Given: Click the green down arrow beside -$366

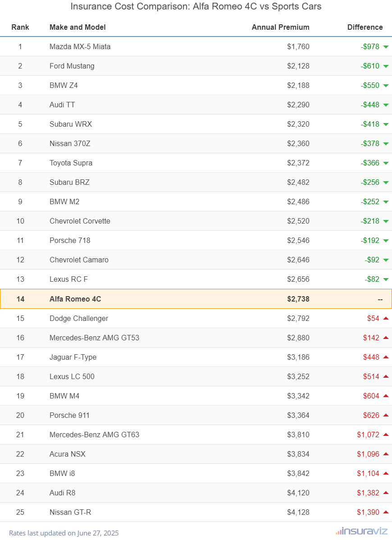Looking at the screenshot, I should tap(386, 163).
